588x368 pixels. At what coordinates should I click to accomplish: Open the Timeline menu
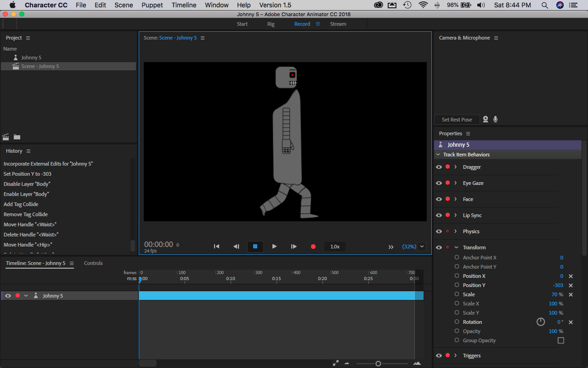coord(184,5)
